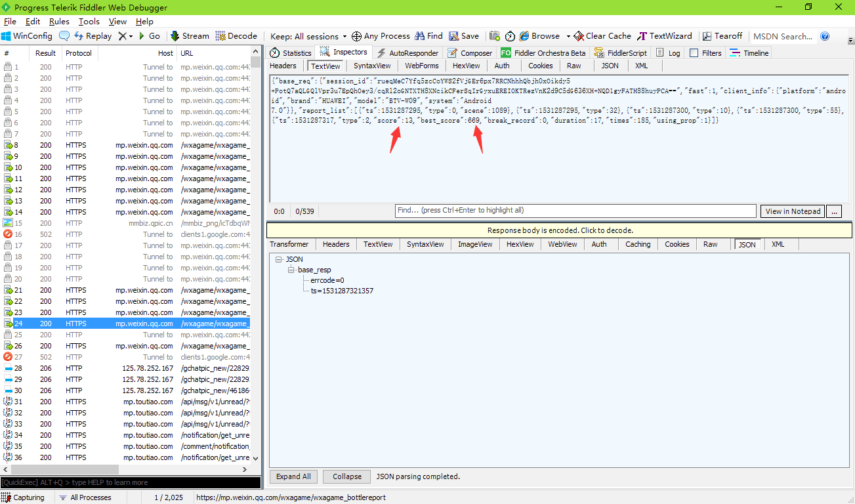Select session 16 with 502 result

pyautogui.click(x=126, y=234)
